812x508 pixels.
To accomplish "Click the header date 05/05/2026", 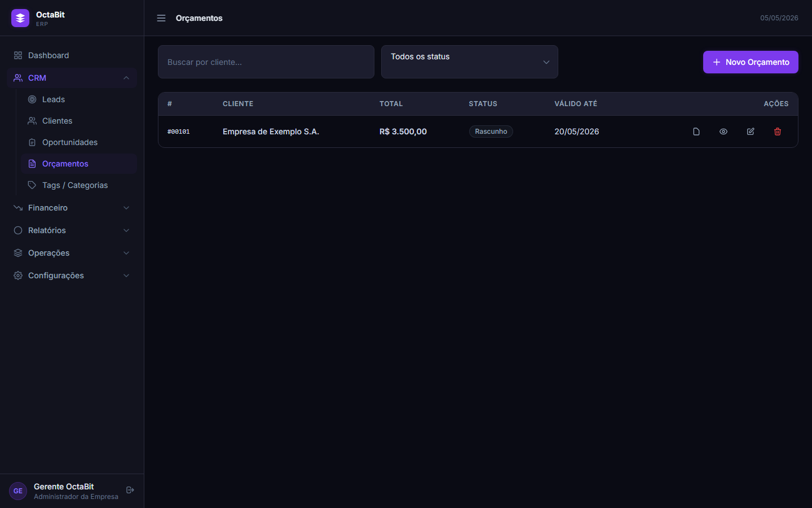I will [x=779, y=18].
